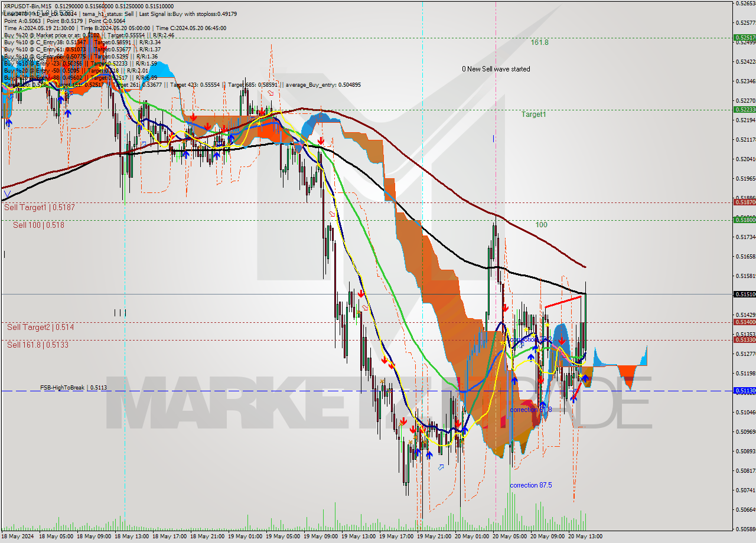Screen dimensions: 756x543
Task: Click the 'correction 61.8' label
Action: [x=531, y=410]
